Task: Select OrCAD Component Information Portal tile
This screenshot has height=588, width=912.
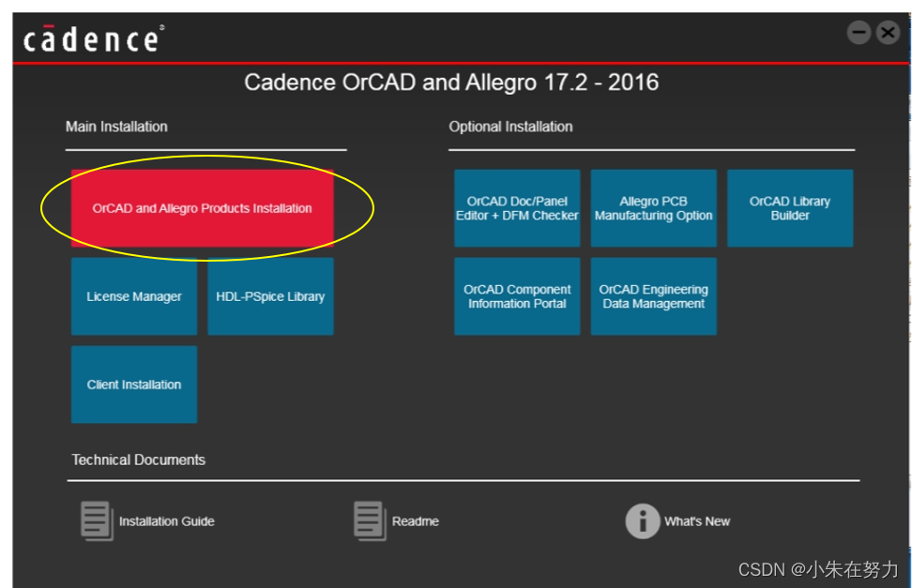Action: (x=517, y=296)
